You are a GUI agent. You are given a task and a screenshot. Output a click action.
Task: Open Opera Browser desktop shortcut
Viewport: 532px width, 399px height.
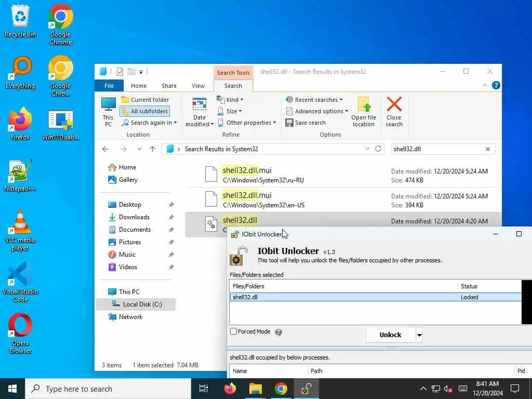click(x=20, y=334)
